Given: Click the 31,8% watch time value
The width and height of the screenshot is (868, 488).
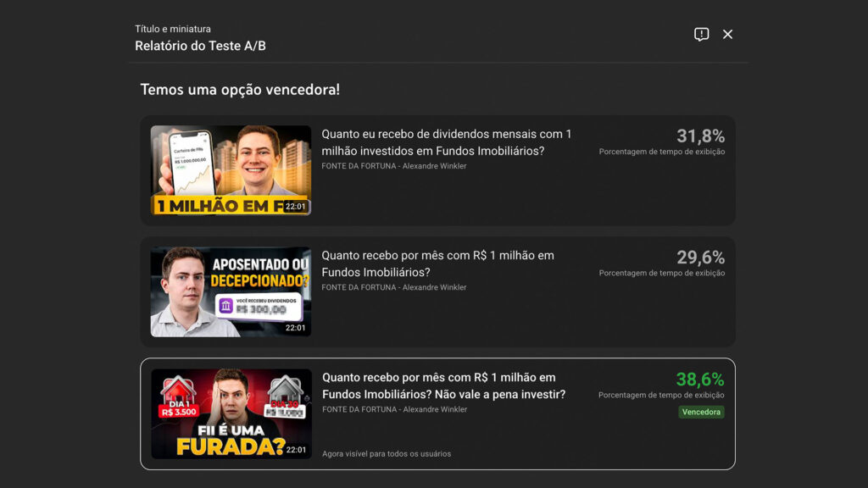Looking at the screenshot, I should point(700,136).
